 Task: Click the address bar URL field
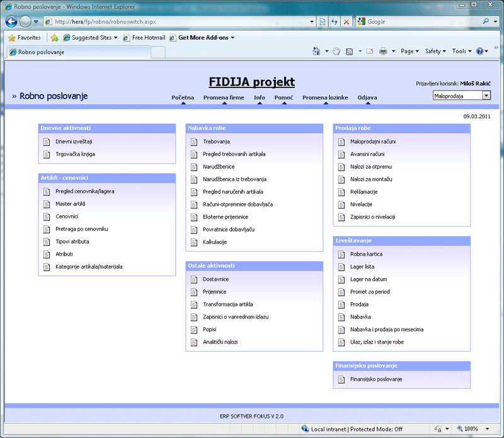(183, 21)
